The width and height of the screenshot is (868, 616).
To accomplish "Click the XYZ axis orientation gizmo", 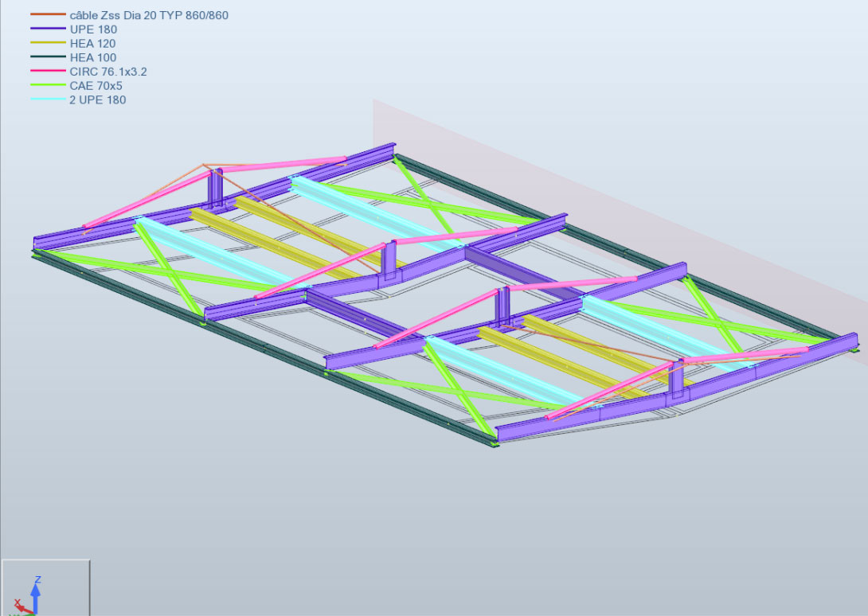I will click(x=45, y=588).
